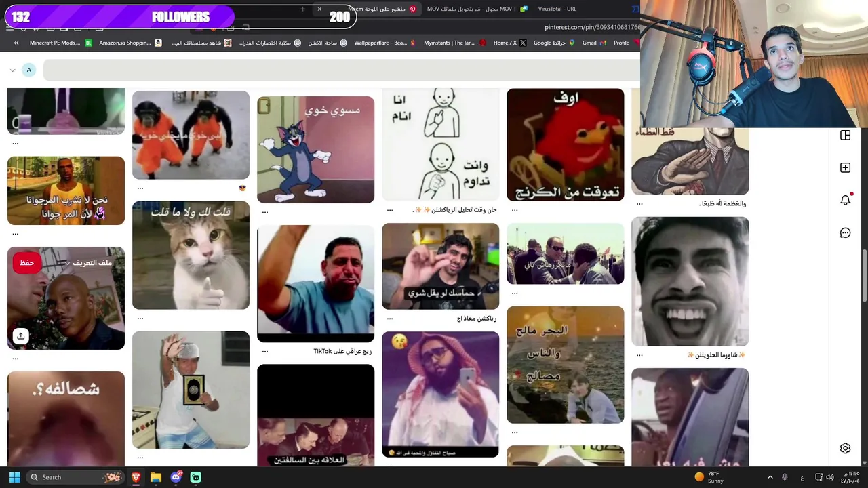This screenshot has width=868, height=488.
Task: Click the page vertical scrollbar thumb
Action: (864, 277)
